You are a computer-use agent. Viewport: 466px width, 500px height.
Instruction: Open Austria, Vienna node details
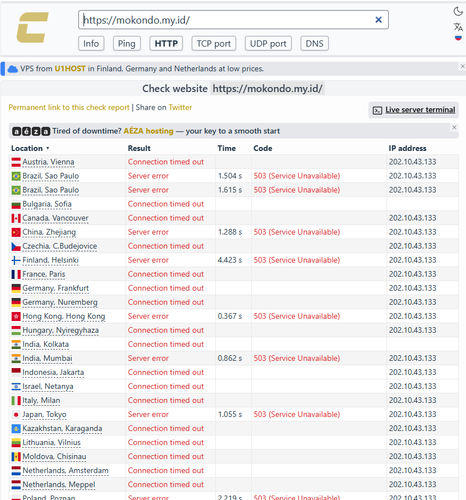pos(48,162)
